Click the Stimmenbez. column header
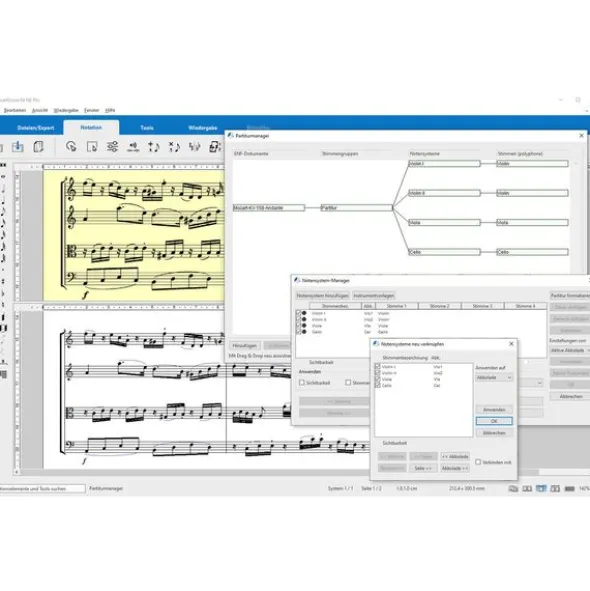590x591 pixels. (x=335, y=306)
